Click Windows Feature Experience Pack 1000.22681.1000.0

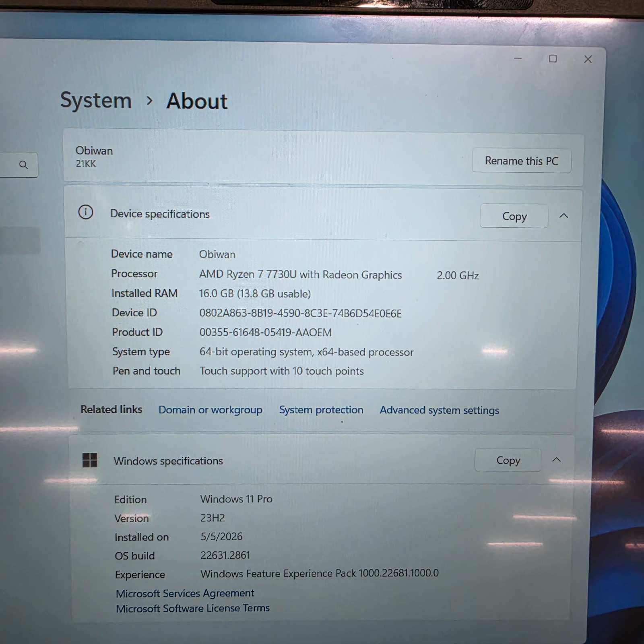320,573
